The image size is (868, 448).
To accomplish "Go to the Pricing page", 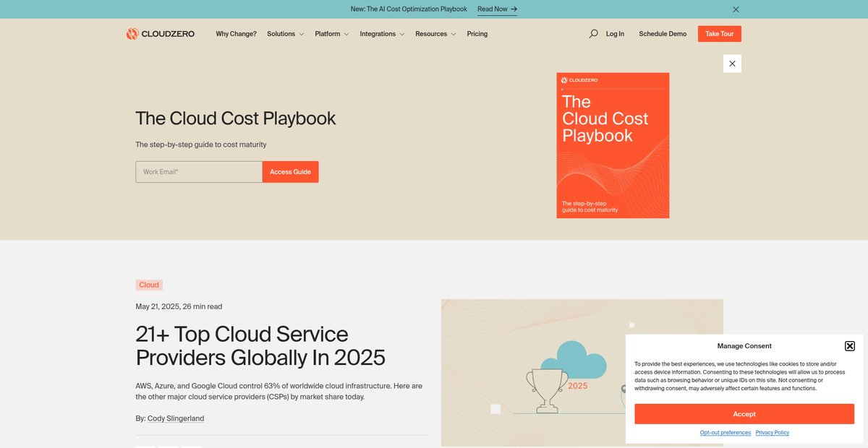I will pos(477,34).
